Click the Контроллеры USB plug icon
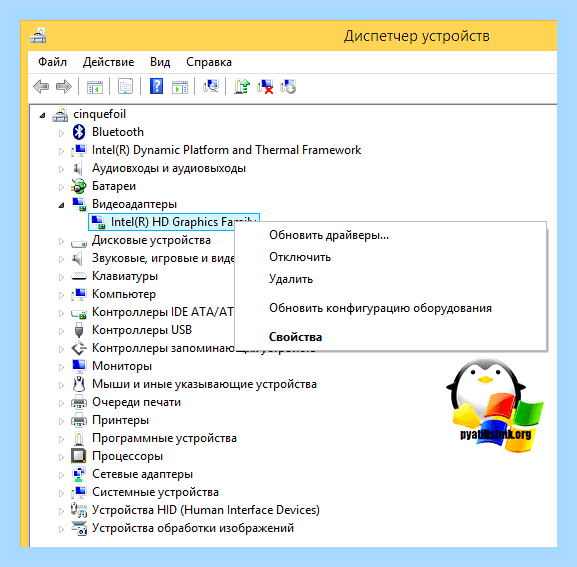577x567 pixels. 79,330
